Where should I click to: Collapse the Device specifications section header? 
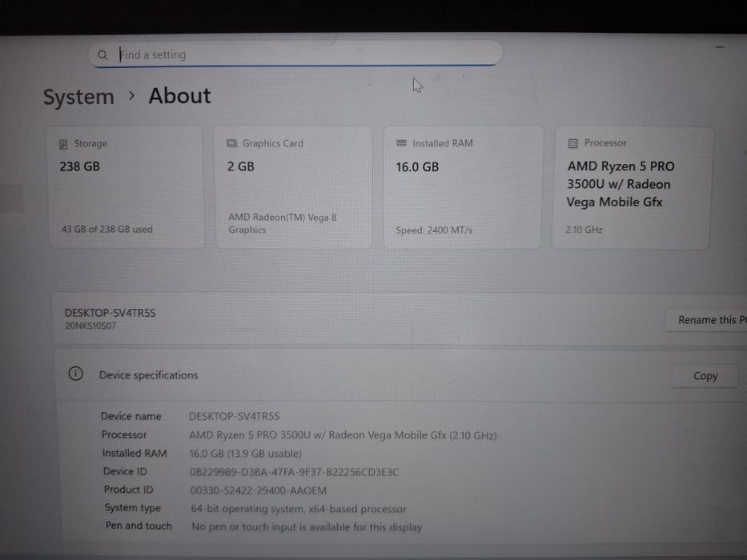[x=400, y=375]
